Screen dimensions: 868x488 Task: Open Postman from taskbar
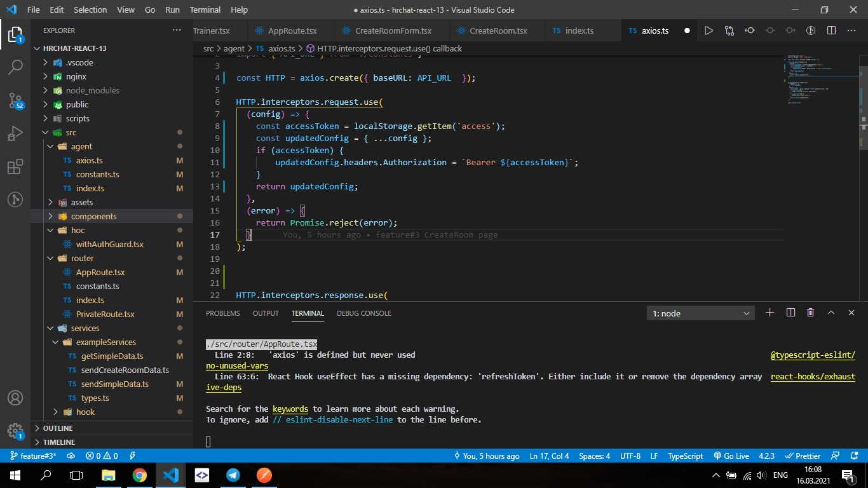[264, 475]
